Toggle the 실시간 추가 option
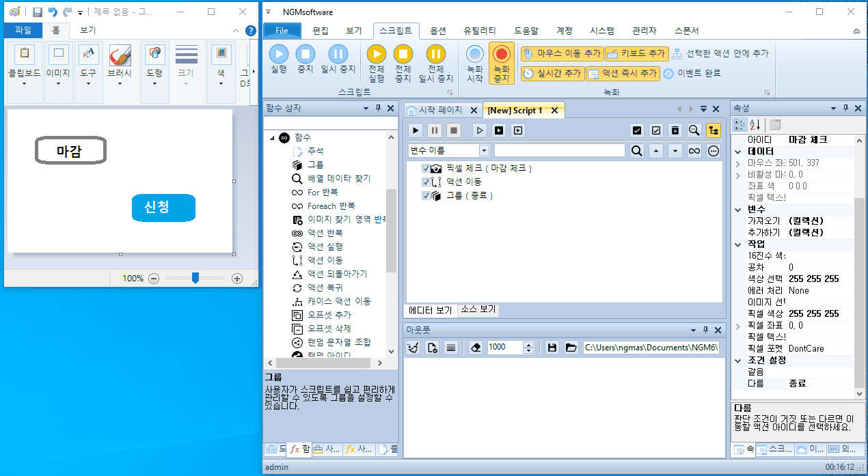Screen dimensions: 868x476 coord(552,73)
